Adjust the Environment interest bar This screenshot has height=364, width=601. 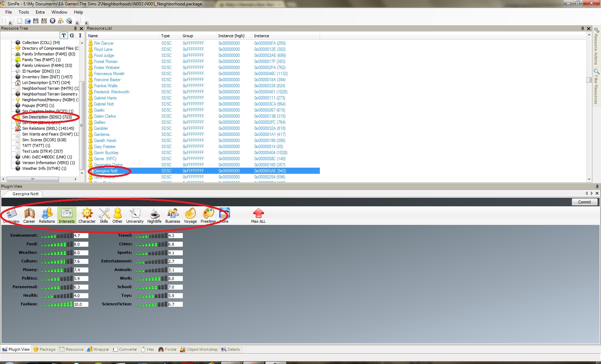tap(57, 236)
